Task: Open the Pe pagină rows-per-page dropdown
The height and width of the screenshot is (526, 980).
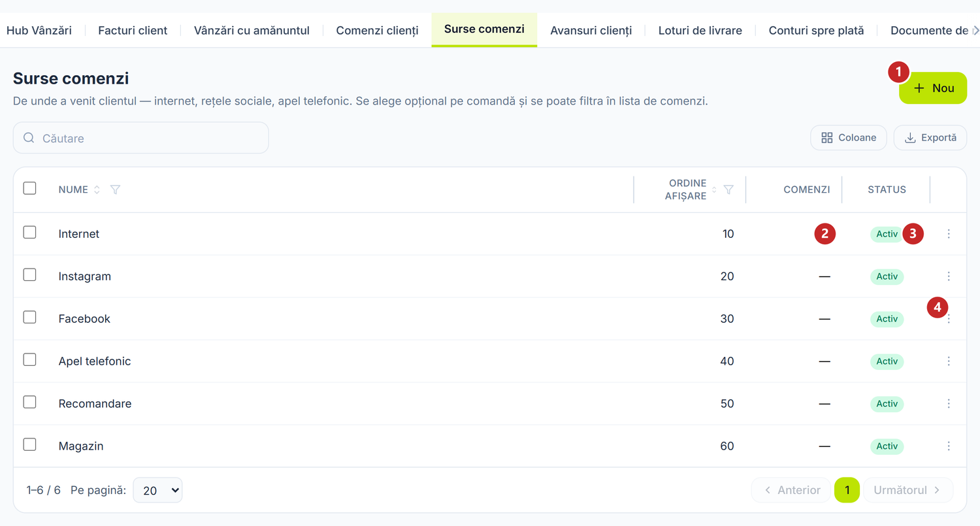Action: tap(157, 490)
